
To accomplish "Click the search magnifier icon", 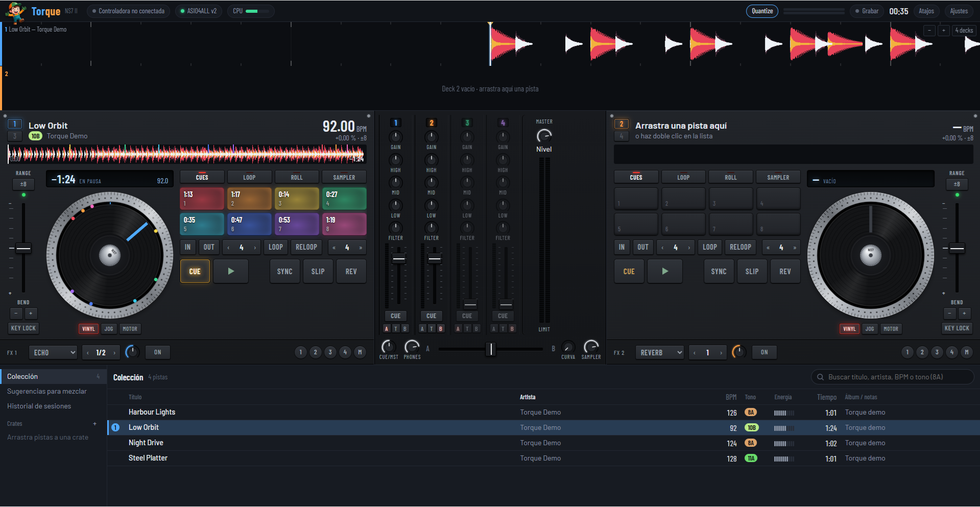I will [820, 377].
